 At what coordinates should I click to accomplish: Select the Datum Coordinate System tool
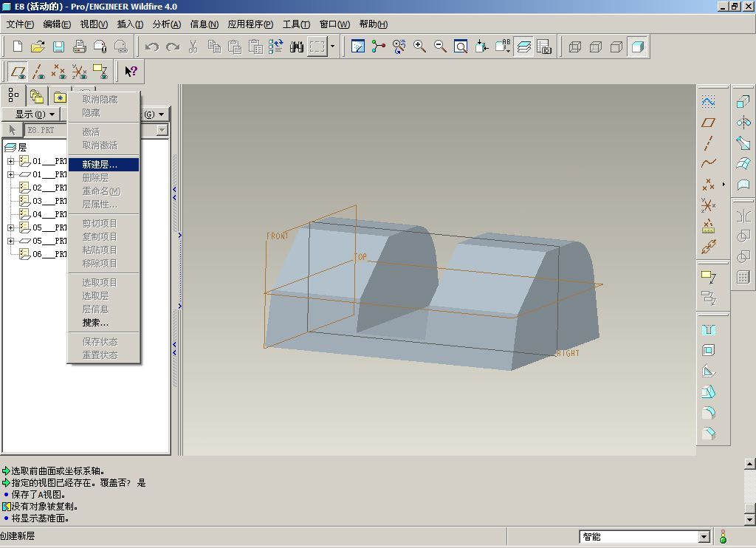click(x=708, y=205)
